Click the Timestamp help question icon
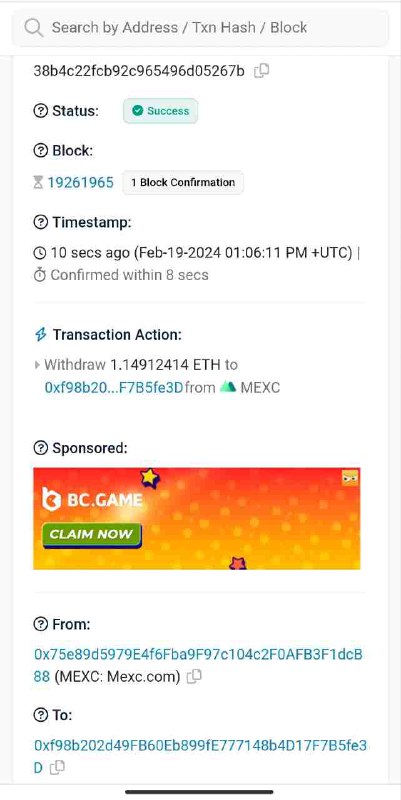This screenshot has height=800, width=401. [40, 222]
